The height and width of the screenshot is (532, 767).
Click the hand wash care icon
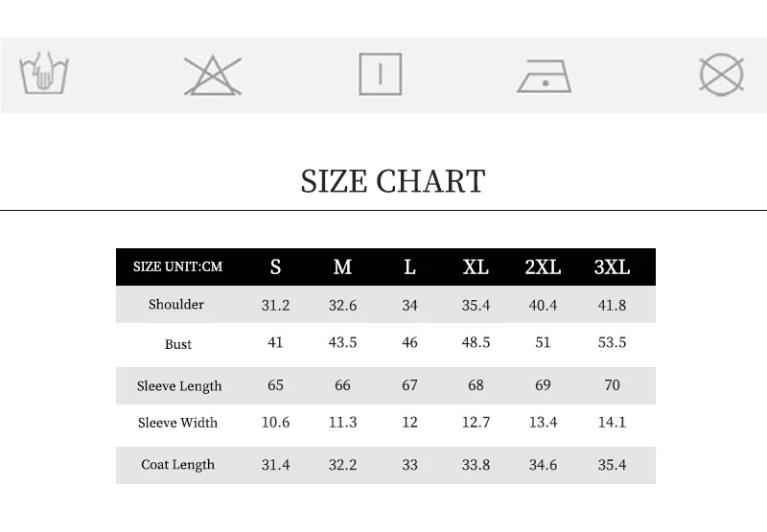click(x=44, y=74)
